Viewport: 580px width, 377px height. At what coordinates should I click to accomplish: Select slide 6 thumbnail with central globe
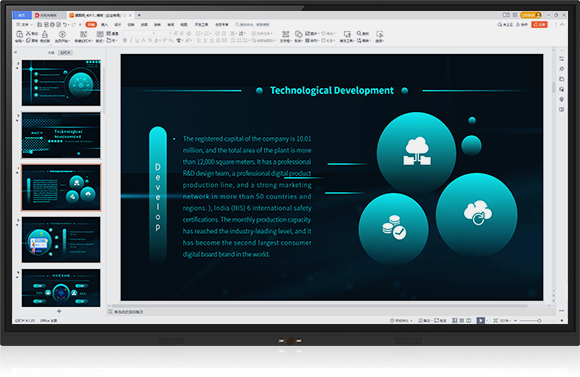click(61, 288)
